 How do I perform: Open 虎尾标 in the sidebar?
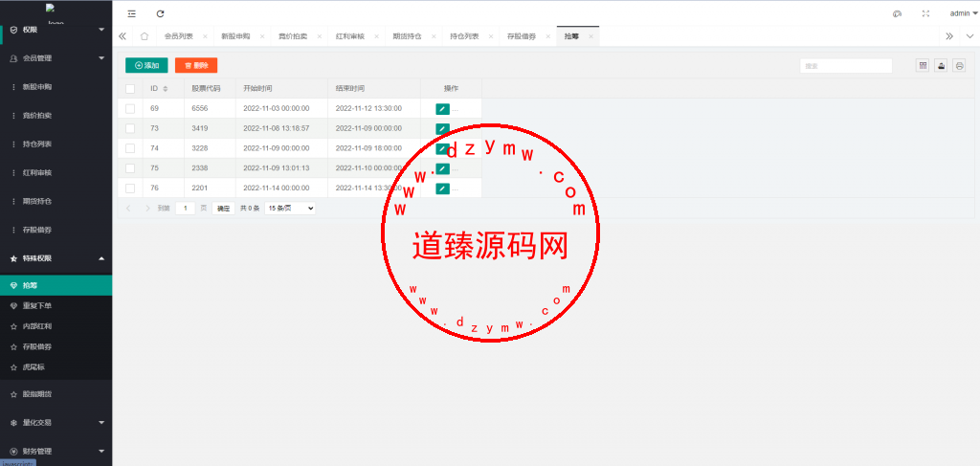pos(56,367)
